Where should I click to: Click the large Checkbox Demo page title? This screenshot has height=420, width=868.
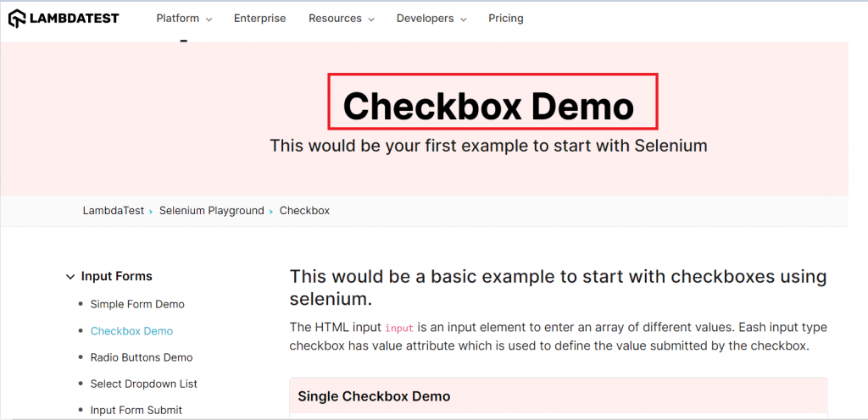(x=488, y=107)
